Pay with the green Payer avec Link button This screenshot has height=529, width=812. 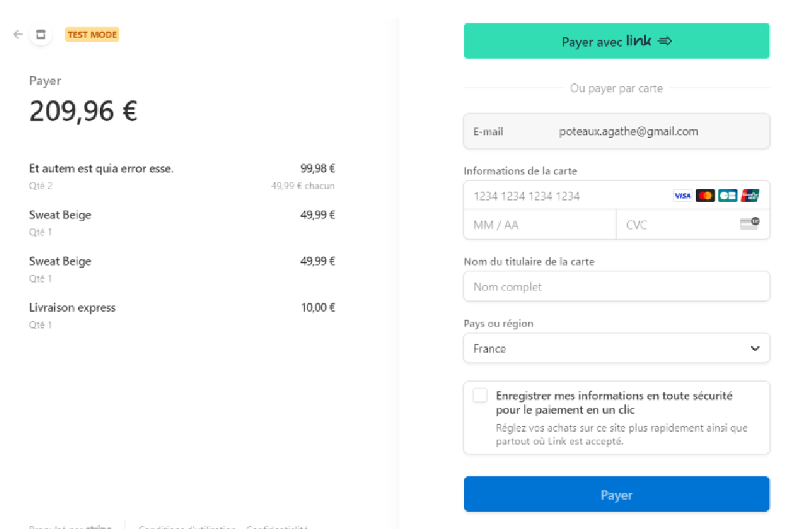click(x=617, y=41)
